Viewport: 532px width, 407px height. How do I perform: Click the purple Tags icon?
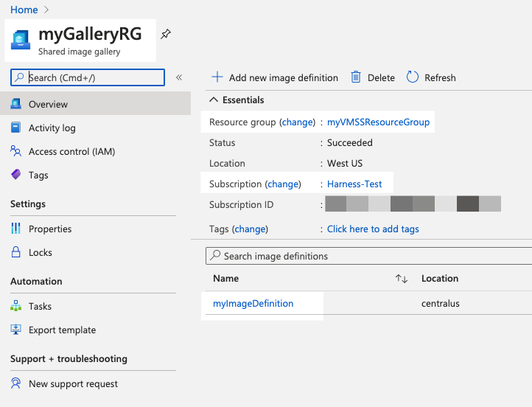pyautogui.click(x=16, y=175)
